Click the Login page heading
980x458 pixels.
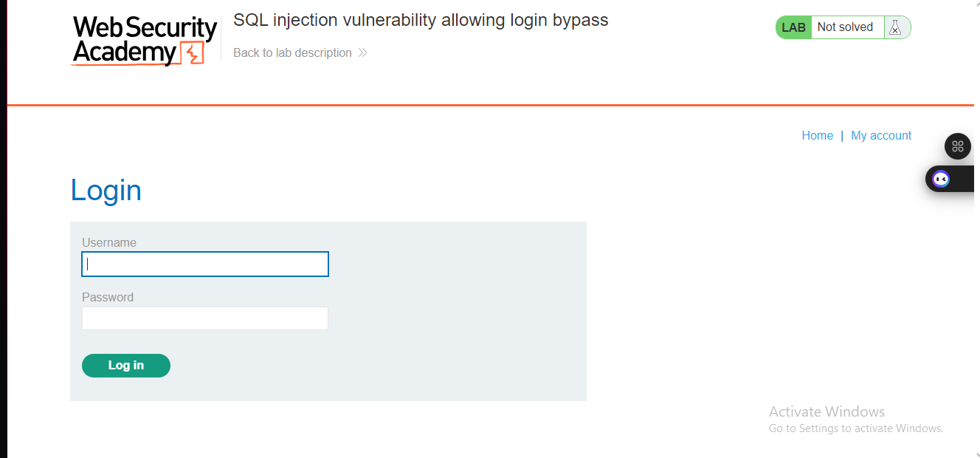106,191
